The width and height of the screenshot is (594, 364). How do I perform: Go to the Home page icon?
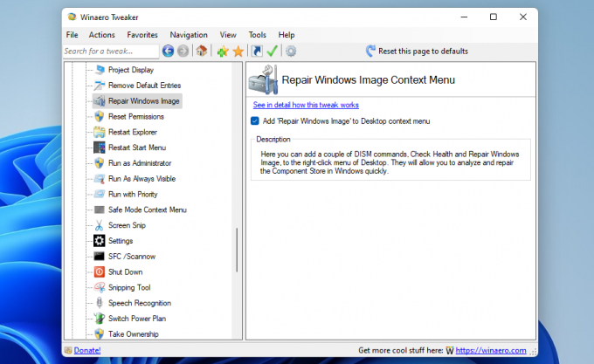(202, 51)
